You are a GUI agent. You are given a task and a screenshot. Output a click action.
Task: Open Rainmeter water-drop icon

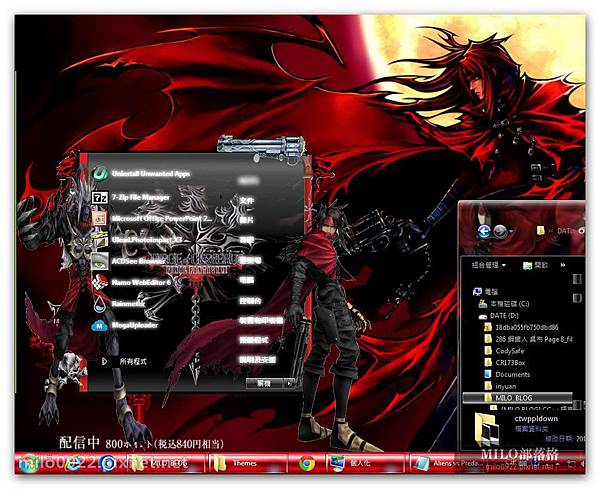[100, 304]
